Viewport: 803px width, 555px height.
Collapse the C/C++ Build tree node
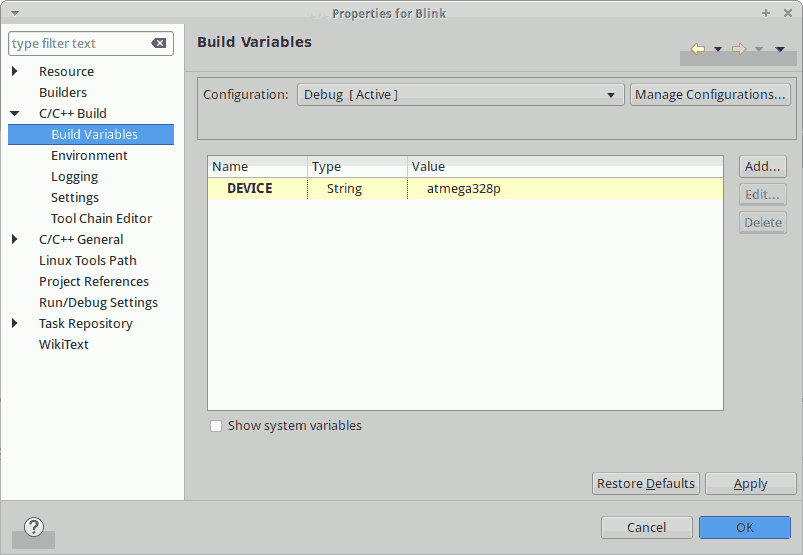[x=15, y=114]
